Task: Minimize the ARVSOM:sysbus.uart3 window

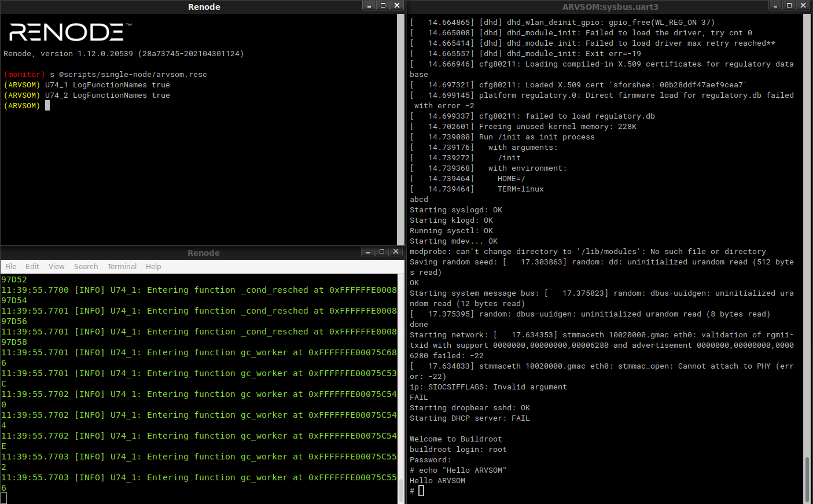Action: pyautogui.click(x=775, y=6)
